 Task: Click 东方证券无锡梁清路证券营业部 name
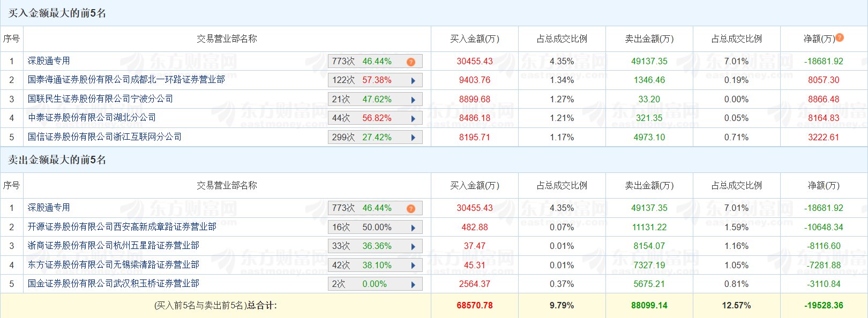(x=113, y=265)
